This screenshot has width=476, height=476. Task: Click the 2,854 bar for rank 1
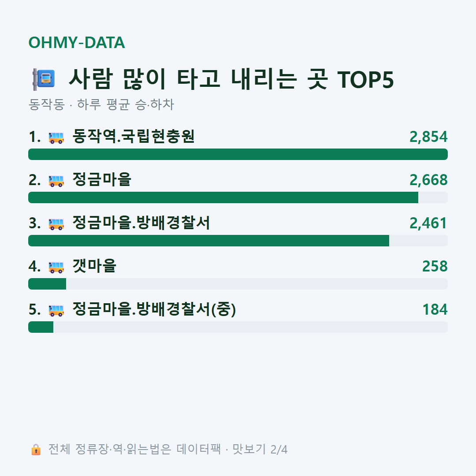pyautogui.click(x=238, y=154)
